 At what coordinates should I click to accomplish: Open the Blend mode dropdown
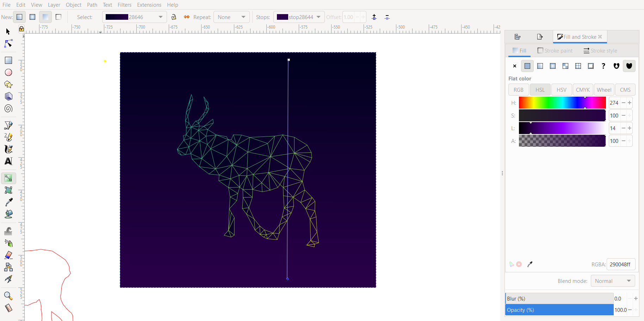[612, 281]
